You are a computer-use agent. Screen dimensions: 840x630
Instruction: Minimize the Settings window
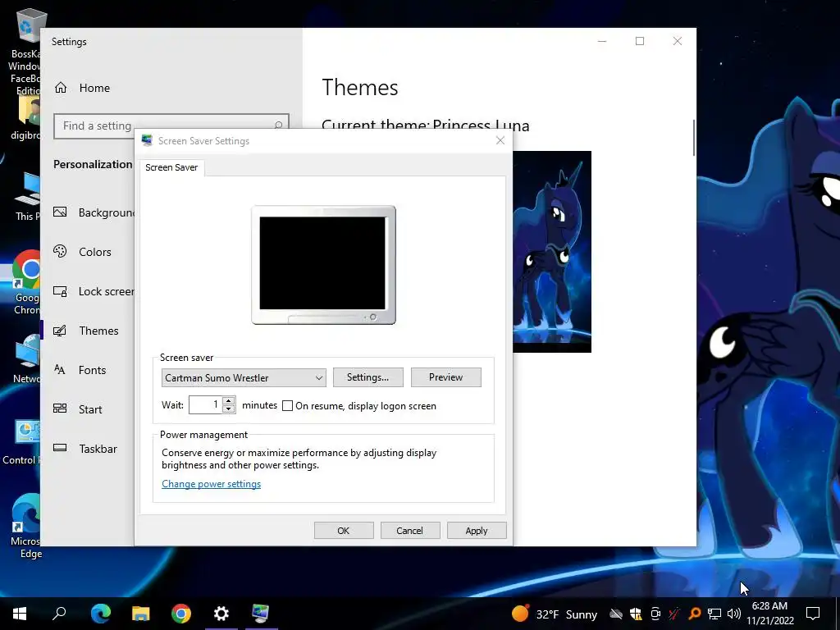coord(602,41)
